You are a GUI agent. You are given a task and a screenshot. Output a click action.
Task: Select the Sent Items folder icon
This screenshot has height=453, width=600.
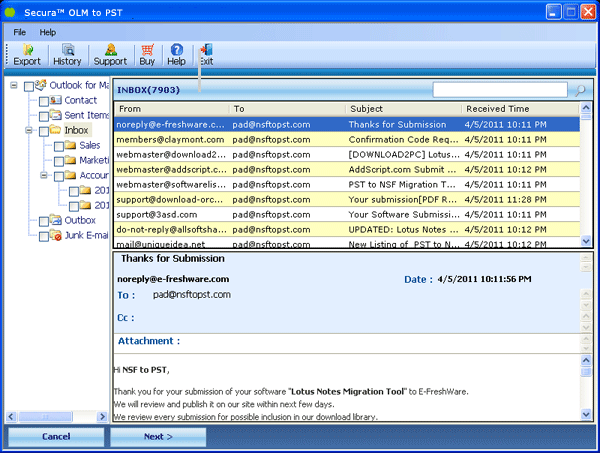click(56, 115)
